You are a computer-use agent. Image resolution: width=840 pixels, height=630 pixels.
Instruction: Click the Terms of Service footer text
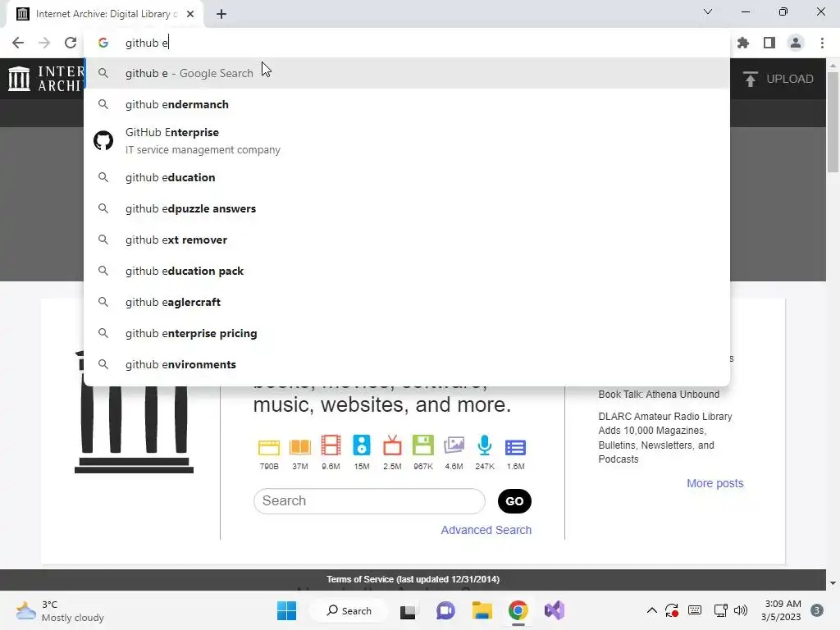pyautogui.click(x=413, y=579)
